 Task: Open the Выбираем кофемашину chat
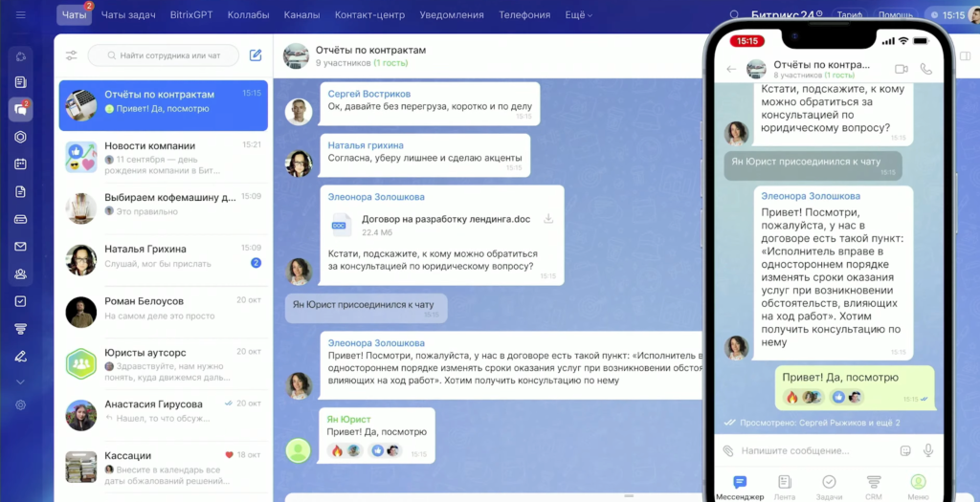[163, 207]
